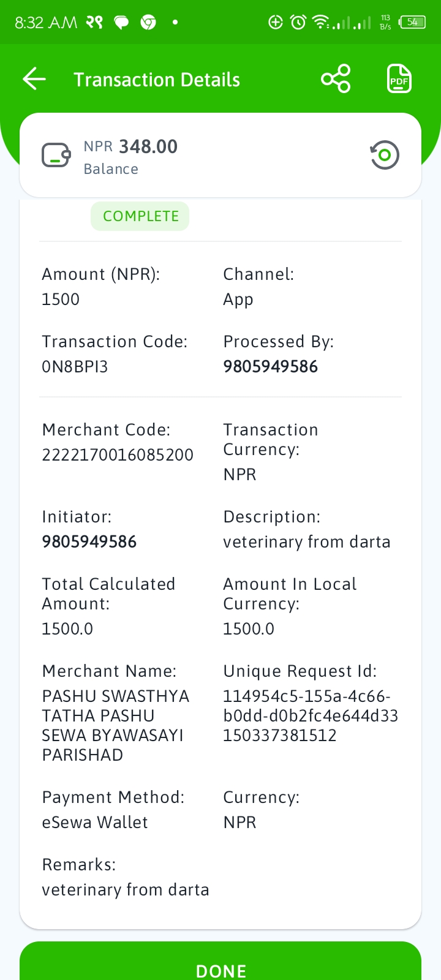Tap the Chrome notification icon
441x980 pixels.
[148, 23]
